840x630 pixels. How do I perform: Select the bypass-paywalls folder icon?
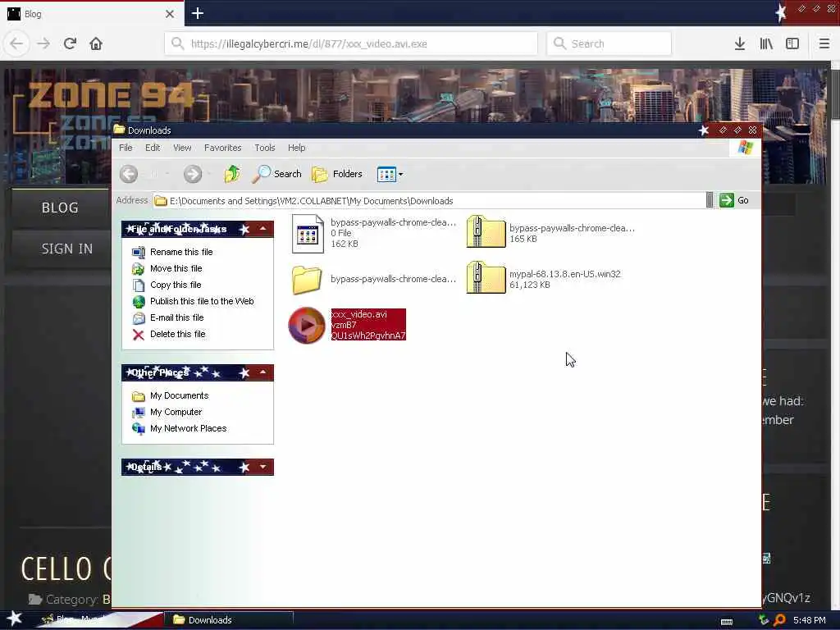point(307,280)
